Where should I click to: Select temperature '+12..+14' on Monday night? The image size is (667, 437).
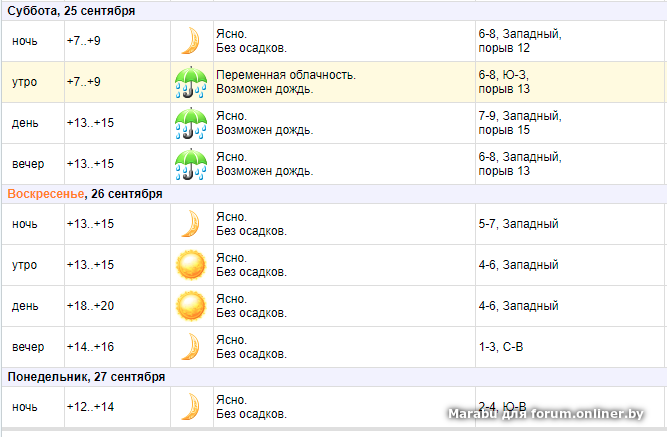click(x=90, y=407)
